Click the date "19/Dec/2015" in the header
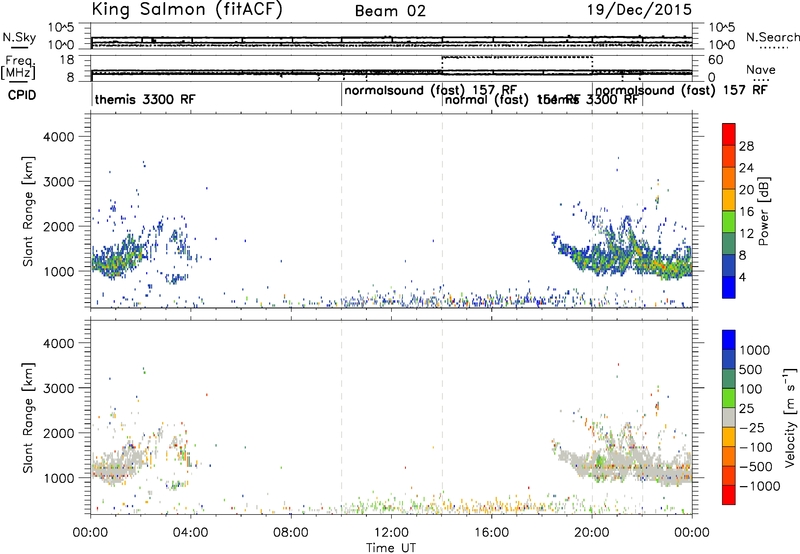 639,10
